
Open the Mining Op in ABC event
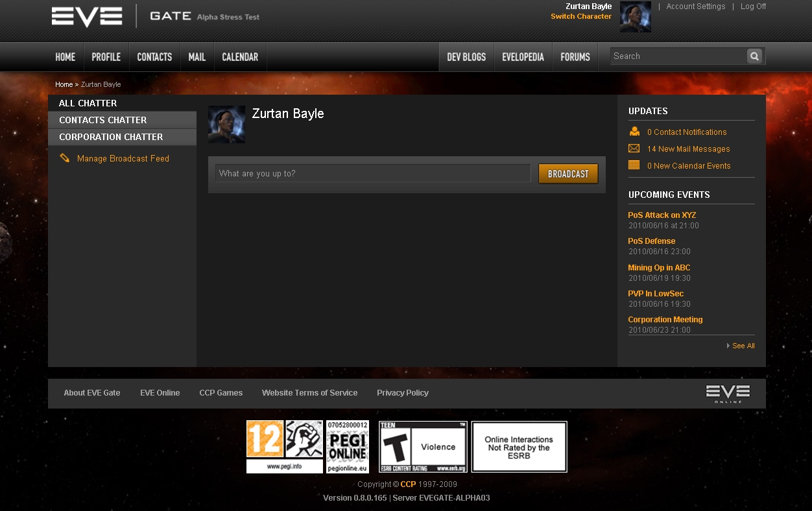click(x=659, y=267)
